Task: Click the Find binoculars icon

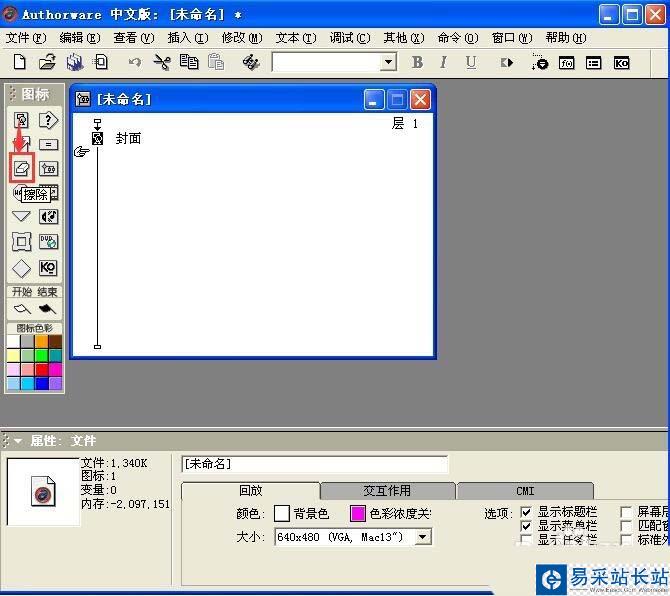Action: 251,63
